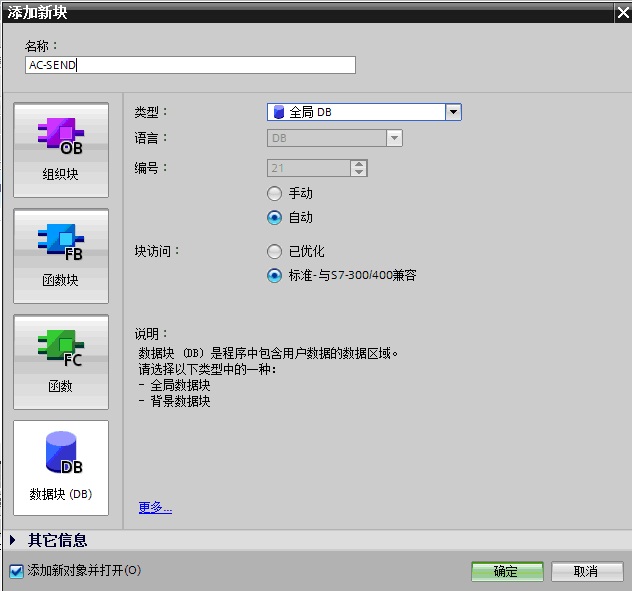Choose the FB function block (函数块) type
Screen dimensions: 632x591
pyautogui.click(x=61, y=256)
